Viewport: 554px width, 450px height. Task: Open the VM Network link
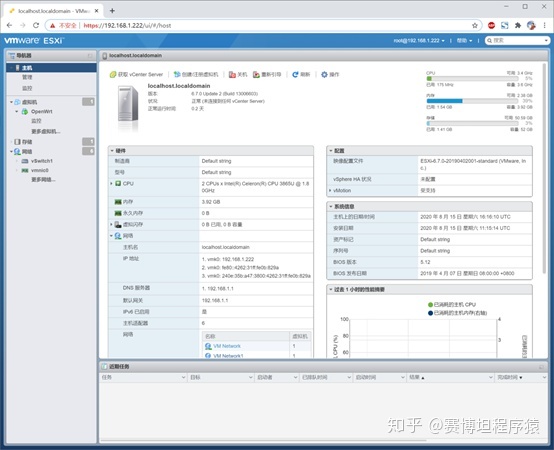[x=227, y=346]
